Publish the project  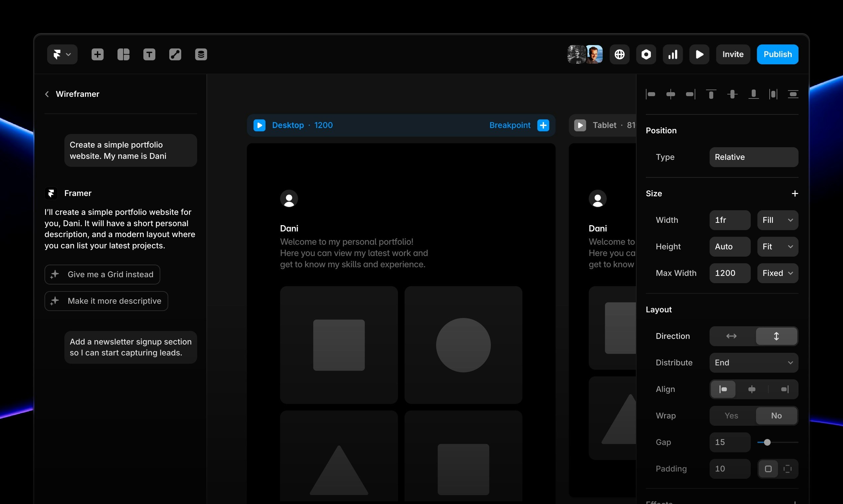[x=777, y=54]
